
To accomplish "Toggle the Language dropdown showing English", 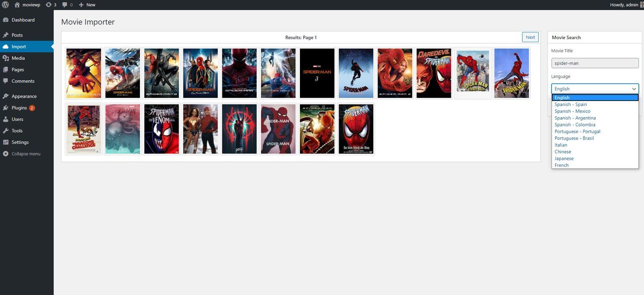I will coord(595,88).
